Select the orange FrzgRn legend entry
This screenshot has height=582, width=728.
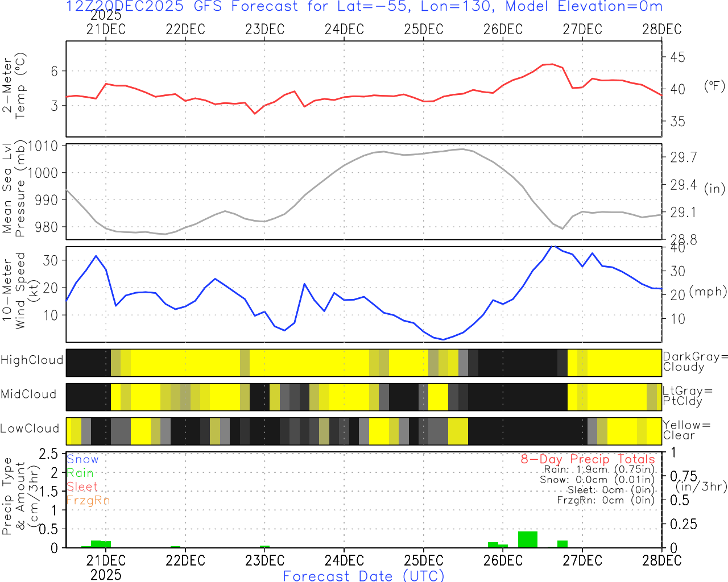[88, 500]
